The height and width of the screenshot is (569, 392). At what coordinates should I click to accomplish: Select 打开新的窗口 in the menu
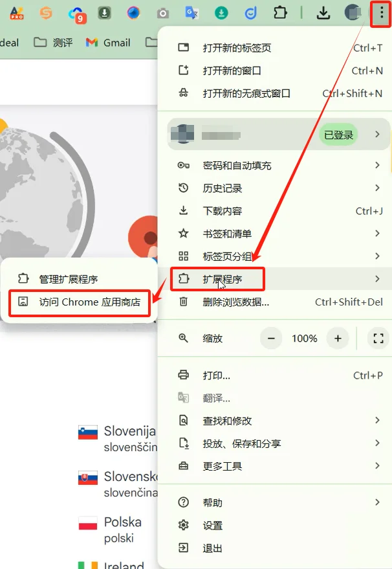[274, 71]
